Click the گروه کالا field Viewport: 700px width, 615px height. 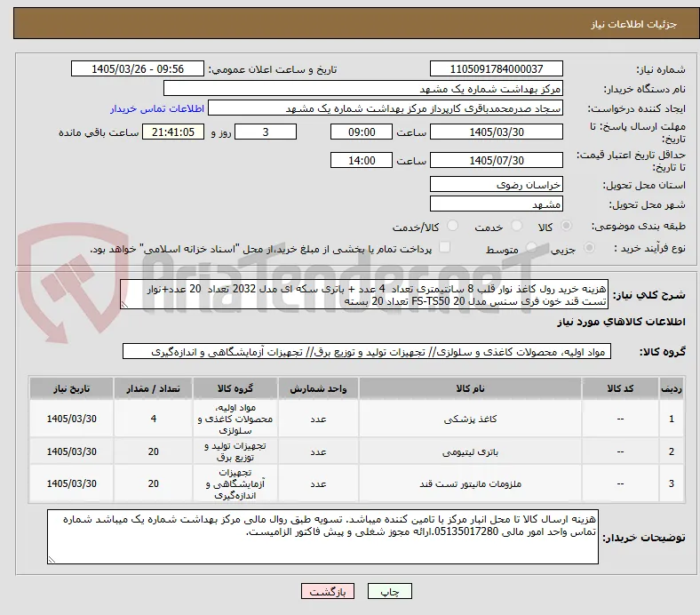coord(367,352)
